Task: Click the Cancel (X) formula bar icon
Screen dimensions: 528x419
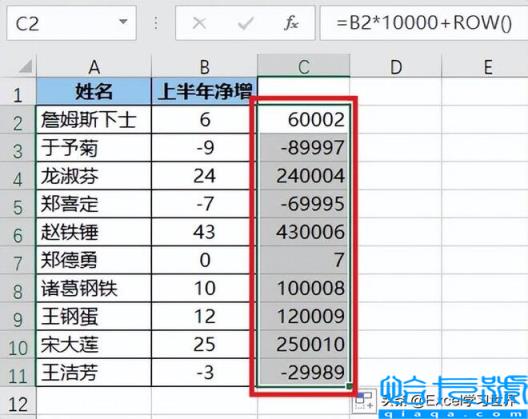Action: pos(199,24)
